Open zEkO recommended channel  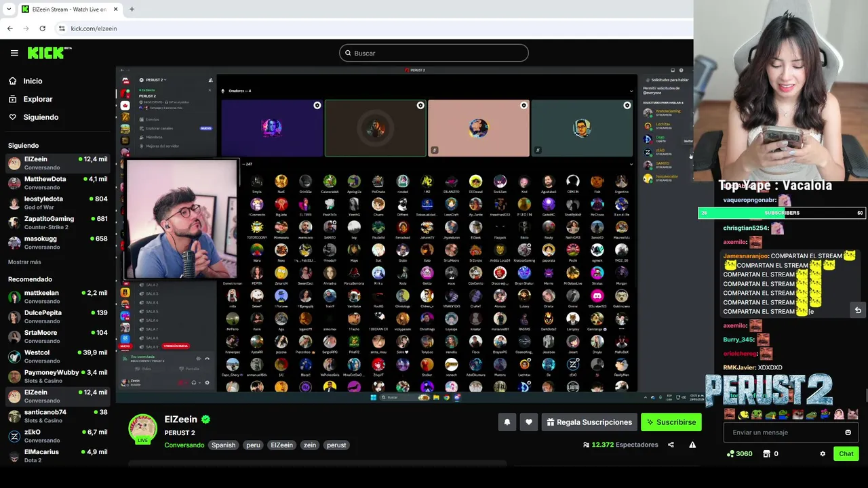coord(58,436)
